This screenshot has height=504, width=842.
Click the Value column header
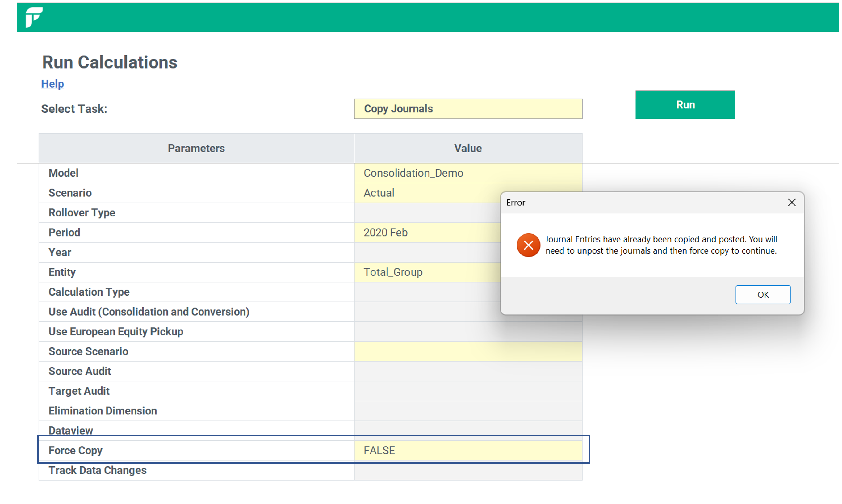pyautogui.click(x=468, y=148)
